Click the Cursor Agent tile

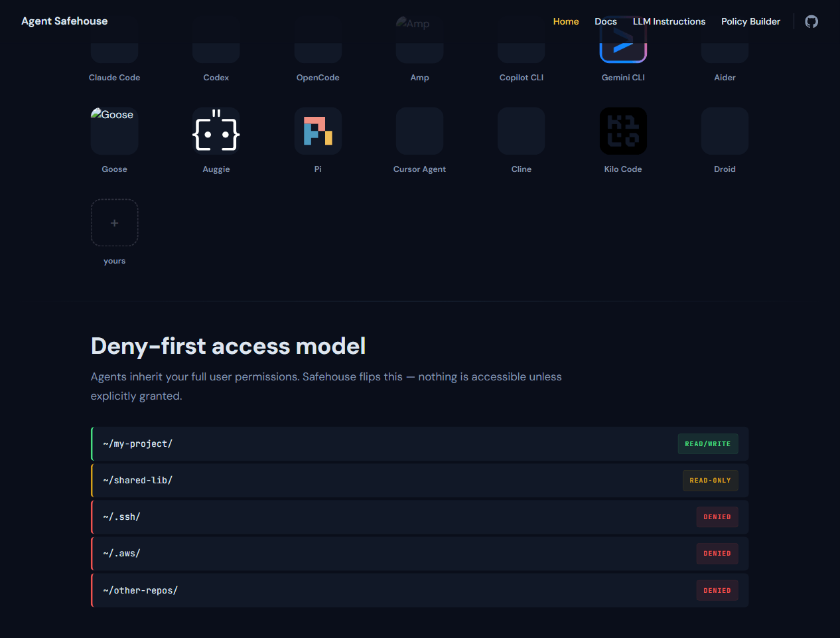pos(419,131)
